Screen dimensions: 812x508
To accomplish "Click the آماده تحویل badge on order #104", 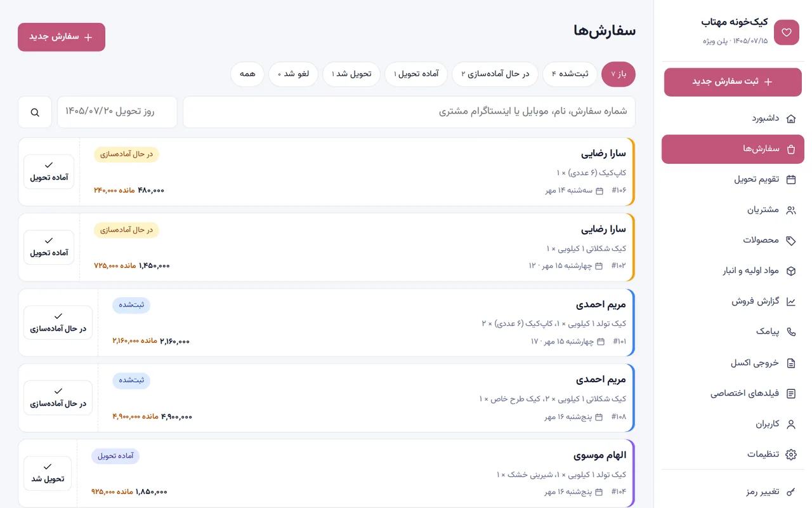I will point(115,456).
